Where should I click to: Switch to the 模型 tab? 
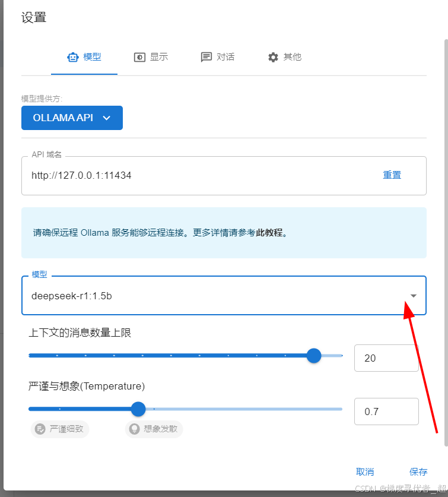point(84,57)
